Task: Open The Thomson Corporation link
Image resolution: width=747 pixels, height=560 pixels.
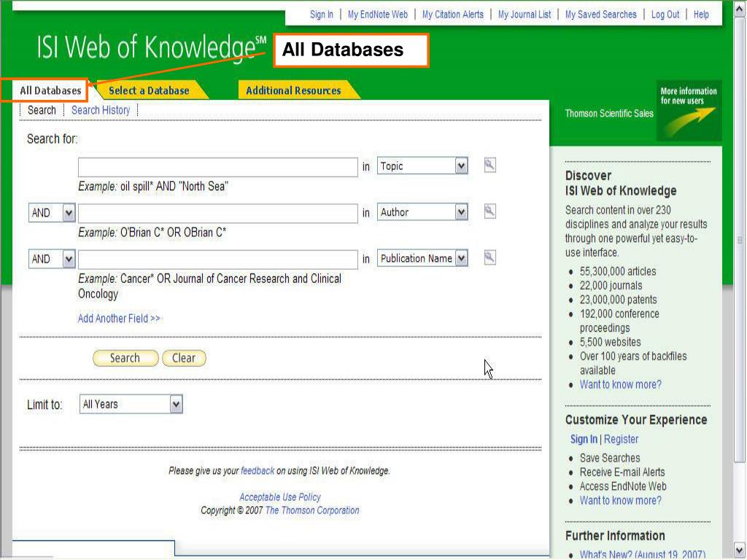Action: coord(312,510)
